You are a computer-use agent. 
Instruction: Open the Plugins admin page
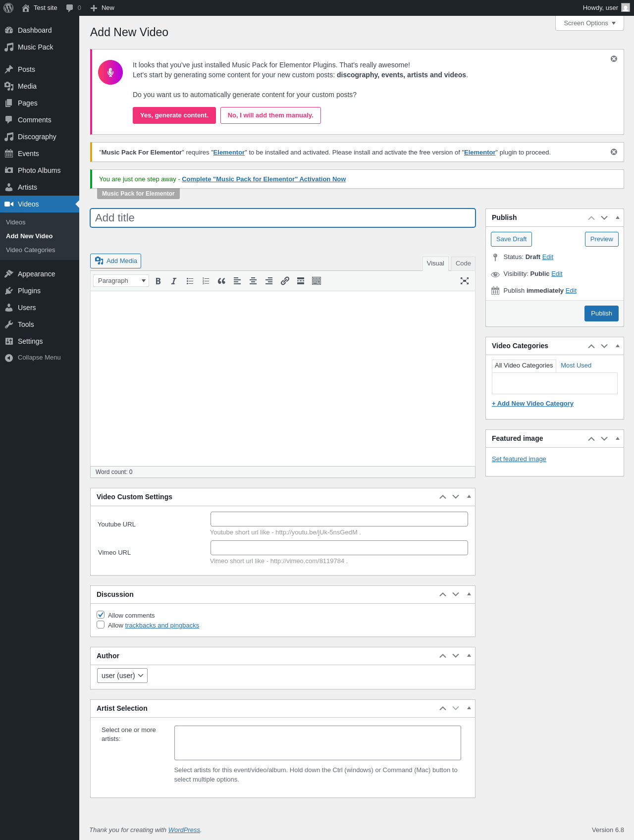tap(40, 291)
